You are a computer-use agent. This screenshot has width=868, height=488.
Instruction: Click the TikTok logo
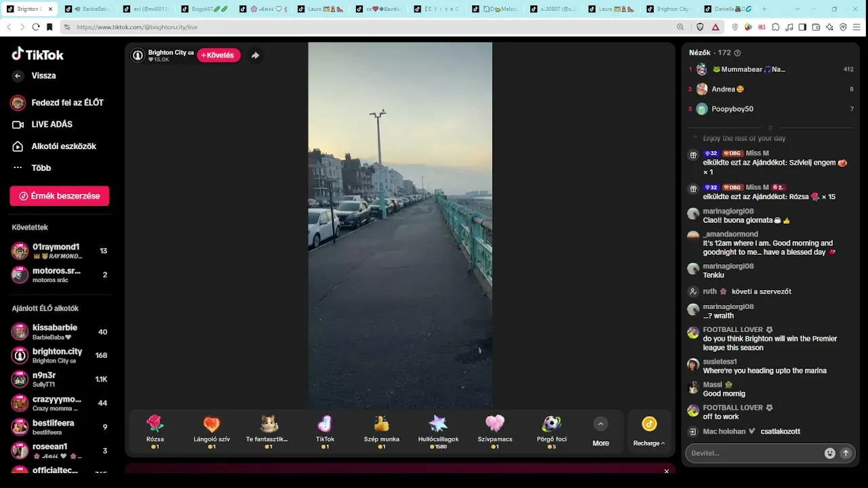38,54
